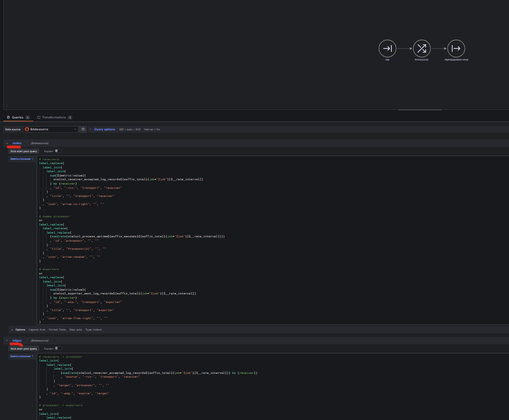Select the Queries tab
This screenshot has height=420, width=509.
18,117
